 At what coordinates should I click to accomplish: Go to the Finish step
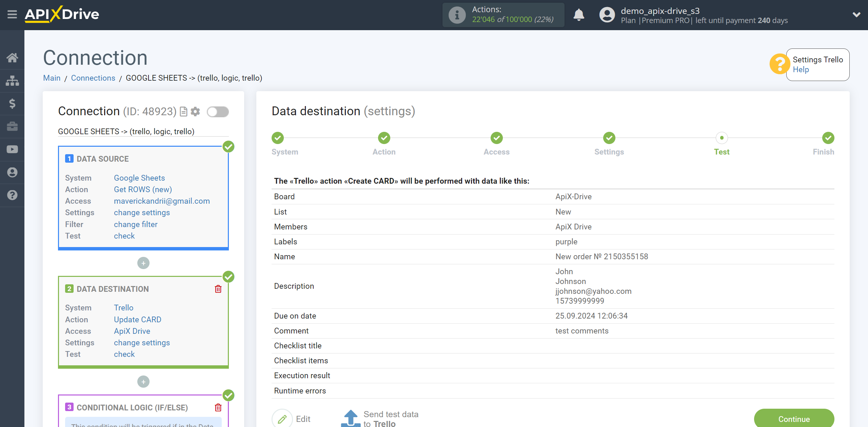(828, 138)
